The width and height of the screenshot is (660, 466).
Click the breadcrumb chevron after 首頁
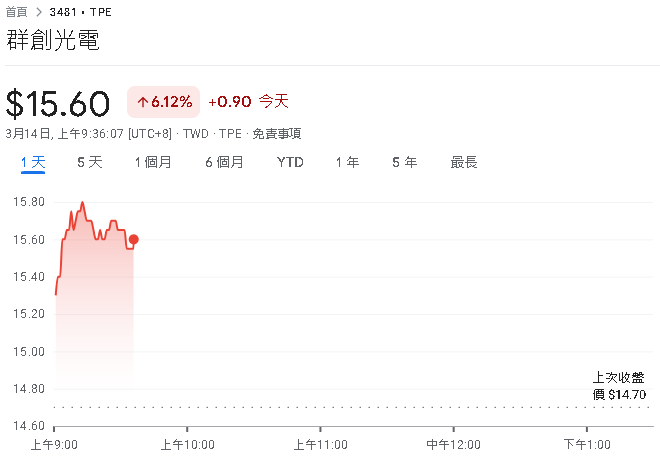click(40, 12)
